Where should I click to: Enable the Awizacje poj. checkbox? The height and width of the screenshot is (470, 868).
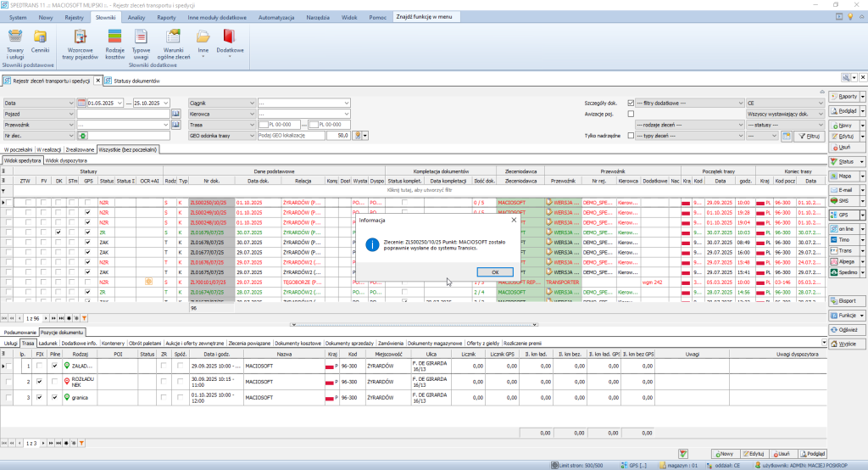[x=630, y=114]
